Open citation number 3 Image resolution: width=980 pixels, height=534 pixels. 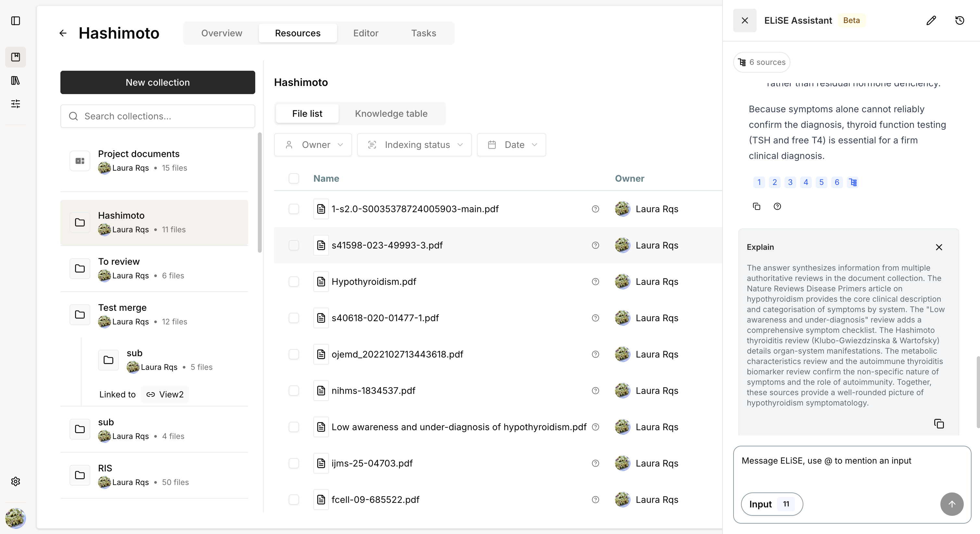[790, 182]
